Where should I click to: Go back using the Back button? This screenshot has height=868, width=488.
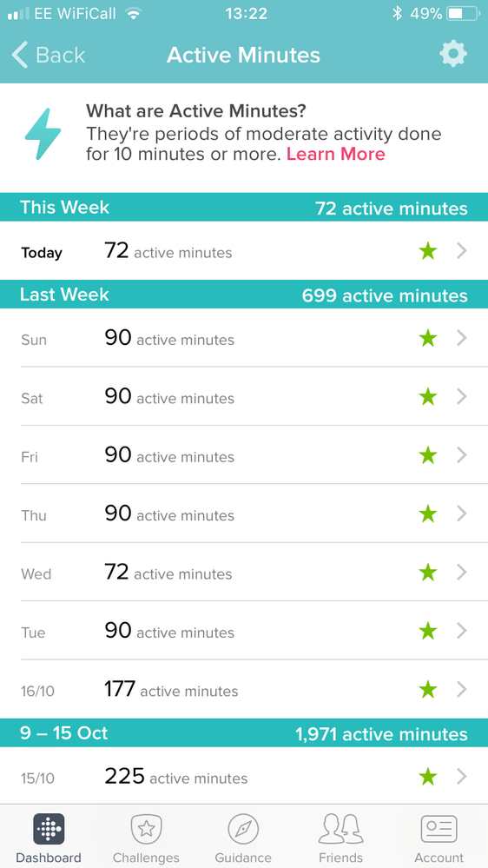click(x=49, y=56)
